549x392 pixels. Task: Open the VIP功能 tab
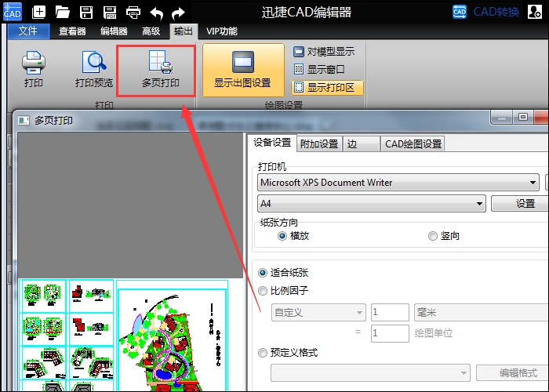tap(222, 31)
